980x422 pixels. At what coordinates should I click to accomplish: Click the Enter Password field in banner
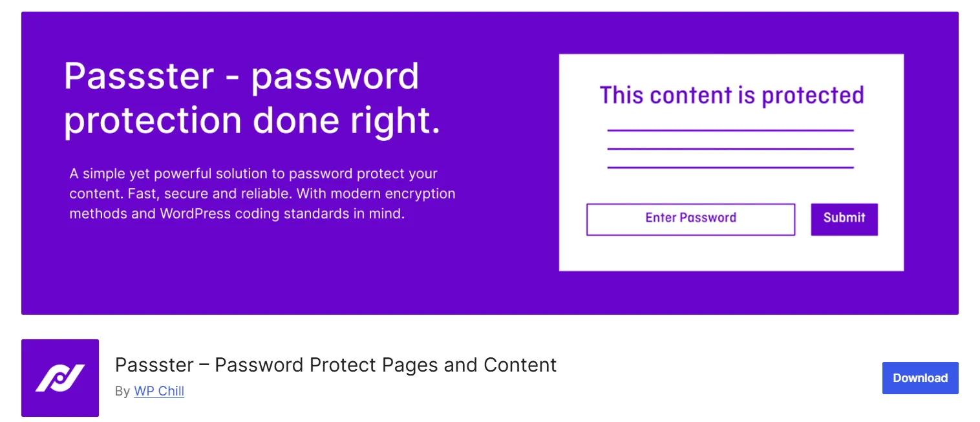690,220
